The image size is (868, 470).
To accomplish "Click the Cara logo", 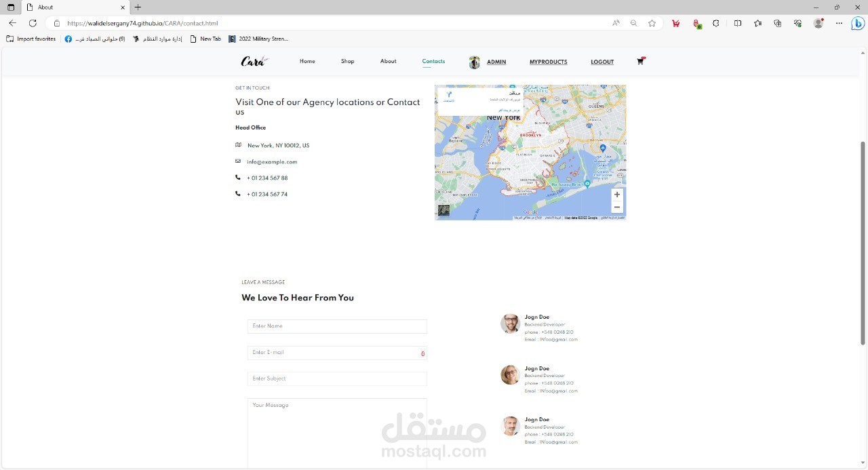I will click(x=255, y=61).
